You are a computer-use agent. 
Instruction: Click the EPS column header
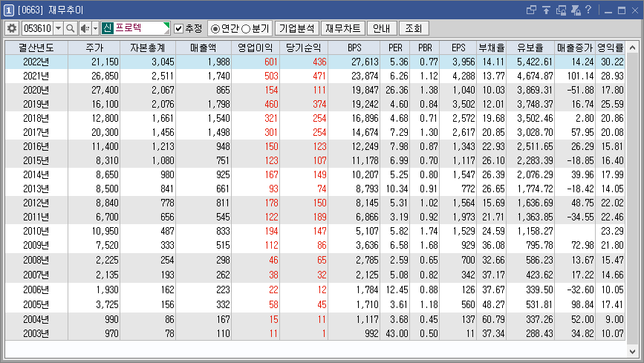(458, 48)
